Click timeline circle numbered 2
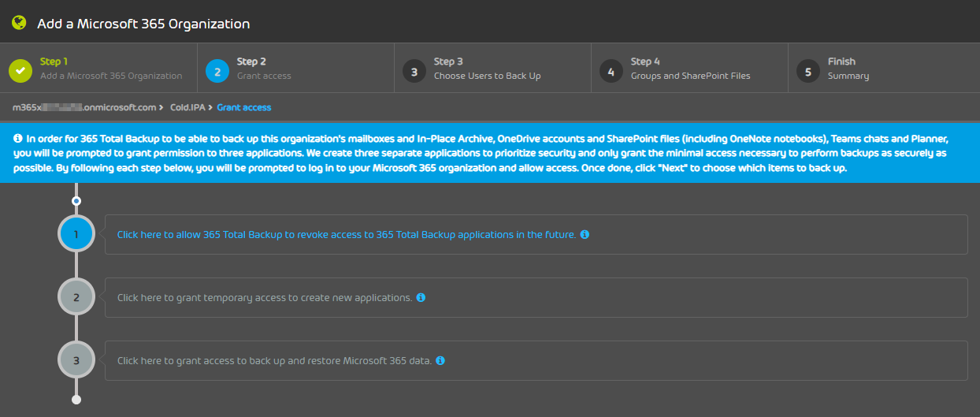Screen dimensions: 980x417 pyautogui.click(x=76, y=297)
